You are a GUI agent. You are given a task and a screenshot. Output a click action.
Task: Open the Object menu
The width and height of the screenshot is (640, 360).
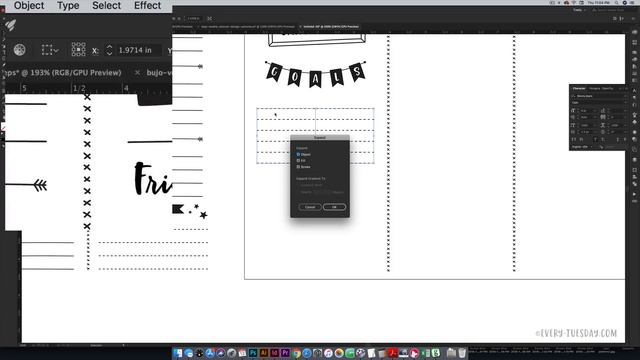point(29,6)
